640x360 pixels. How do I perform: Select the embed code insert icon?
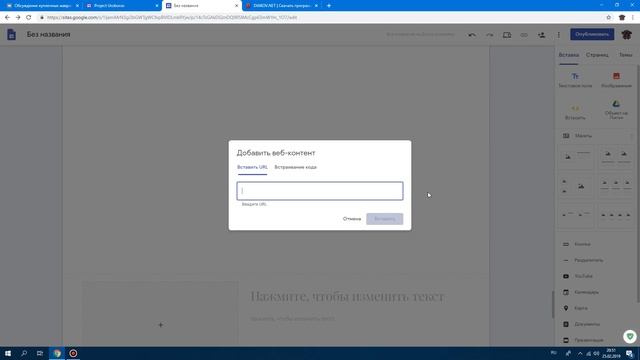pyautogui.click(x=575, y=109)
